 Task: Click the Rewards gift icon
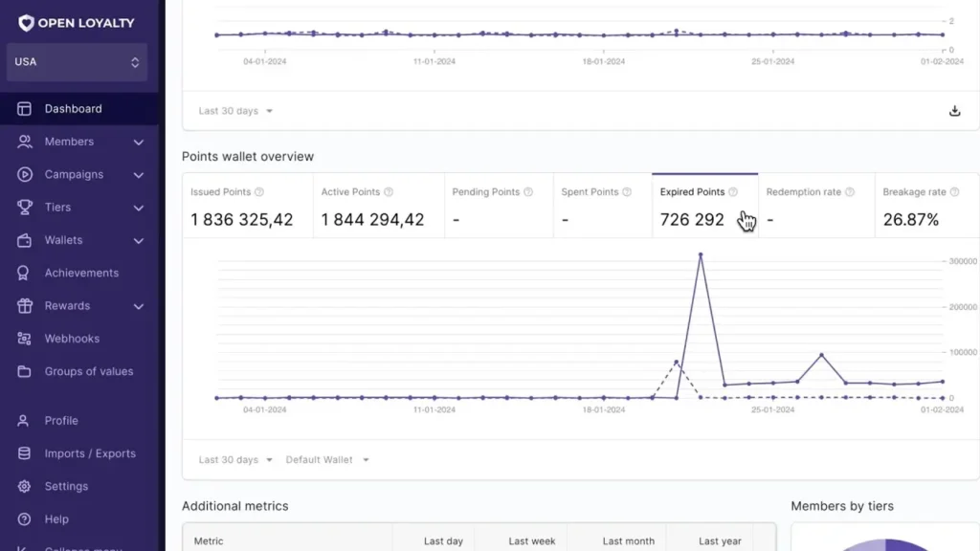(24, 305)
